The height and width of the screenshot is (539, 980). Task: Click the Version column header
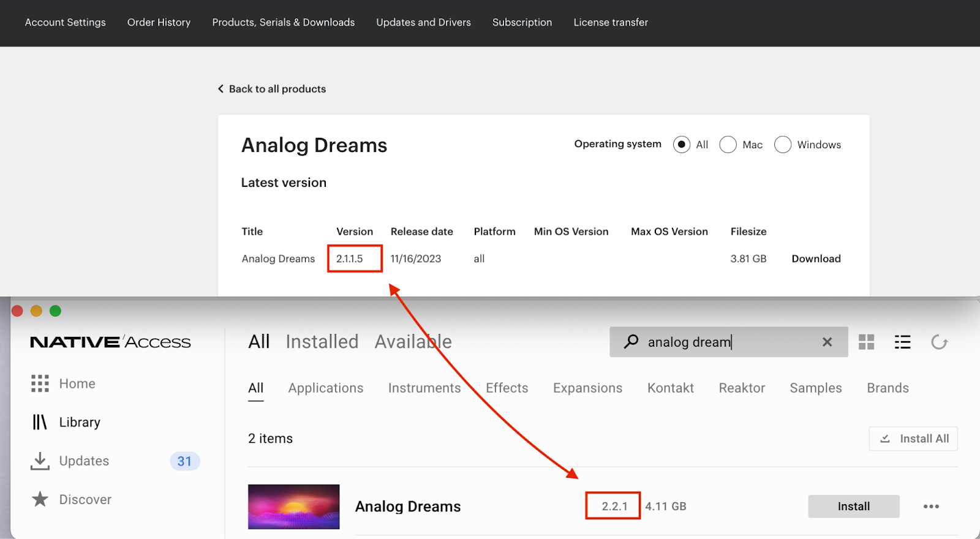pyautogui.click(x=355, y=232)
